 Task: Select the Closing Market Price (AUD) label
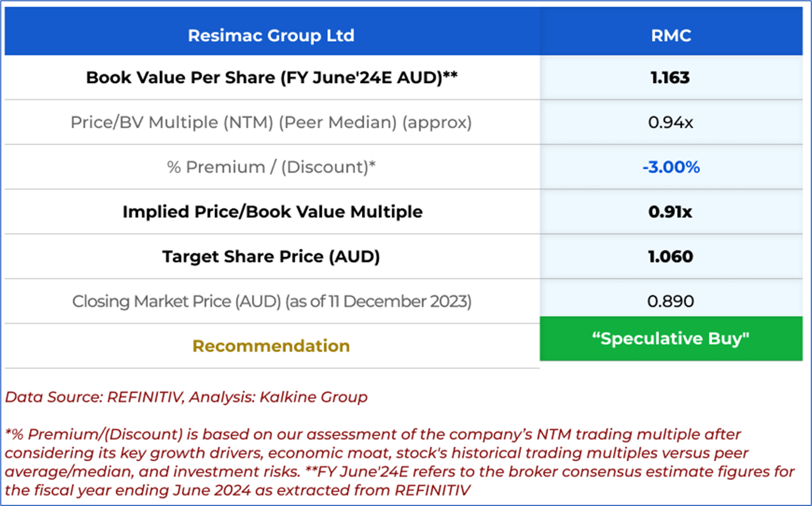[x=272, y=301]
